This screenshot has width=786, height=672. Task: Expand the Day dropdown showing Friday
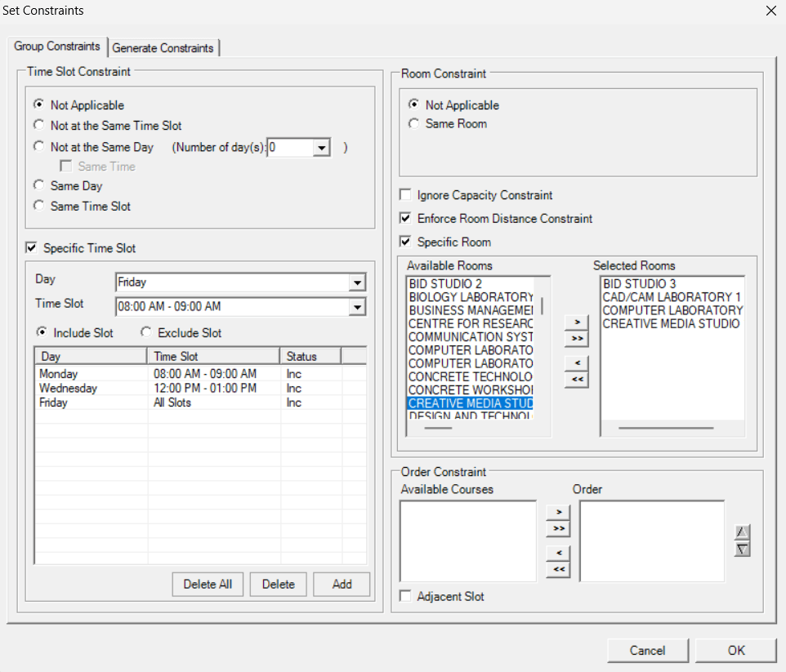[357, 283]
